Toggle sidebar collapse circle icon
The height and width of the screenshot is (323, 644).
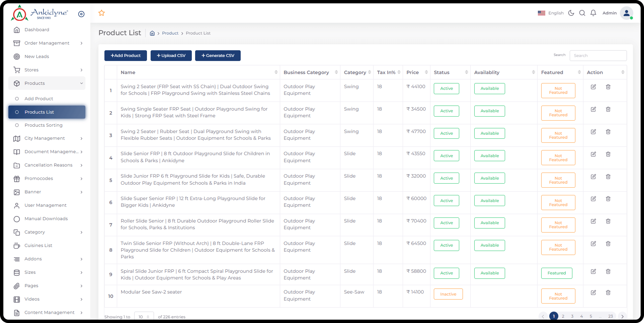tap(81, 14)
